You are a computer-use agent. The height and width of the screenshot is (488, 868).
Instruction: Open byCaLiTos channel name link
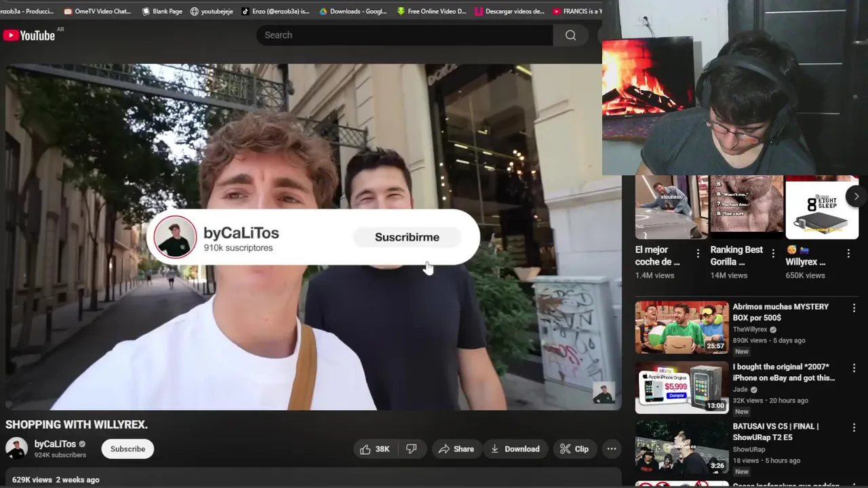55,444
